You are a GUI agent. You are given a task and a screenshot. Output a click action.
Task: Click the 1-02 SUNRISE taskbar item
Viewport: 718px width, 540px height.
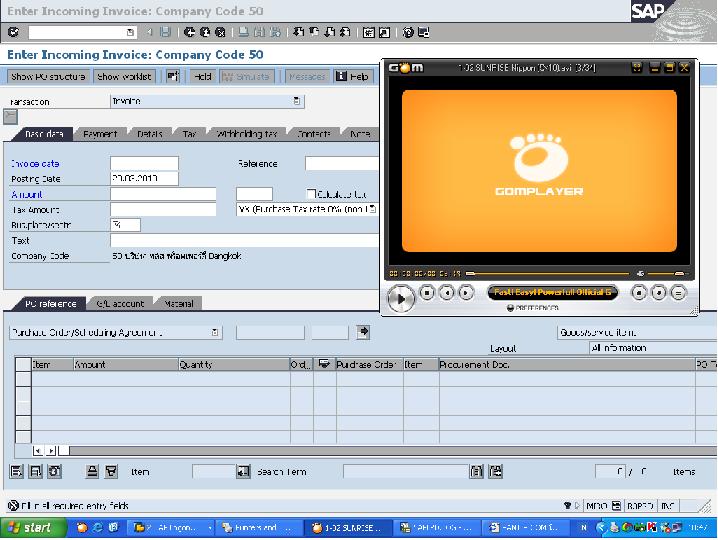(x=348, y=528)
